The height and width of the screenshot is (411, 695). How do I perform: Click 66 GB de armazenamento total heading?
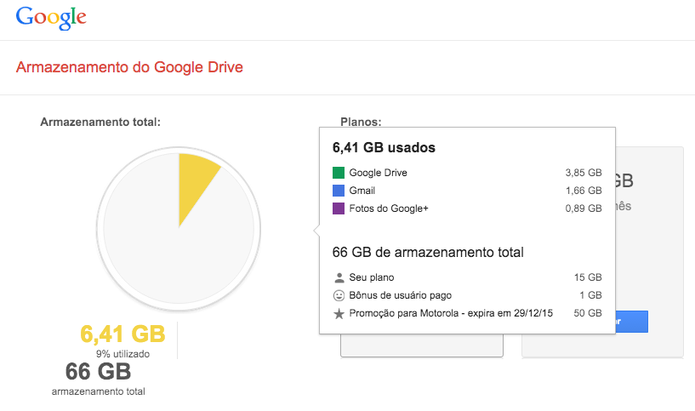(x=428, y=252)
